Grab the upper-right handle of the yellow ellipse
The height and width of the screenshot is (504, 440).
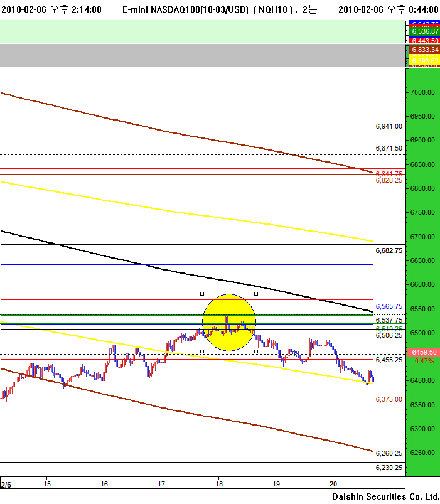[256, 294]
